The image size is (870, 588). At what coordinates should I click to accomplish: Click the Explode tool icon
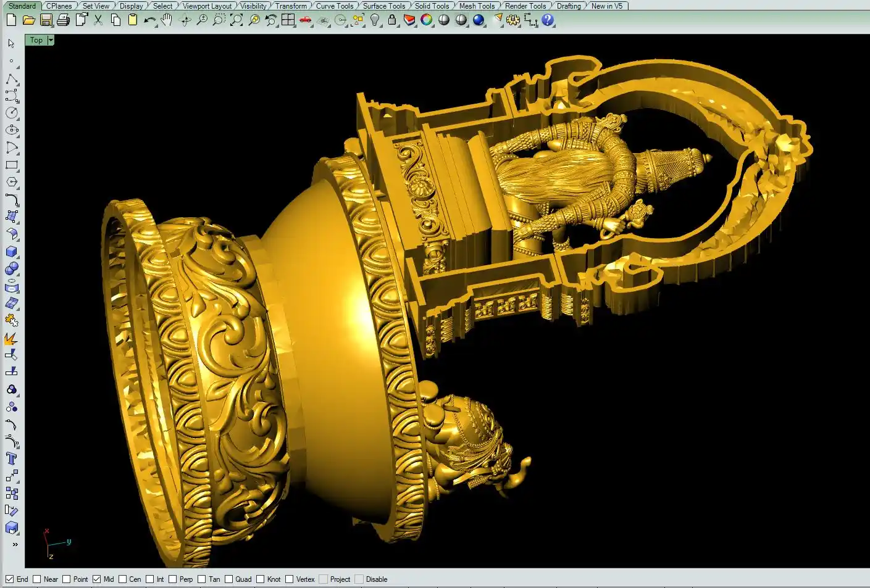[11, 339]
